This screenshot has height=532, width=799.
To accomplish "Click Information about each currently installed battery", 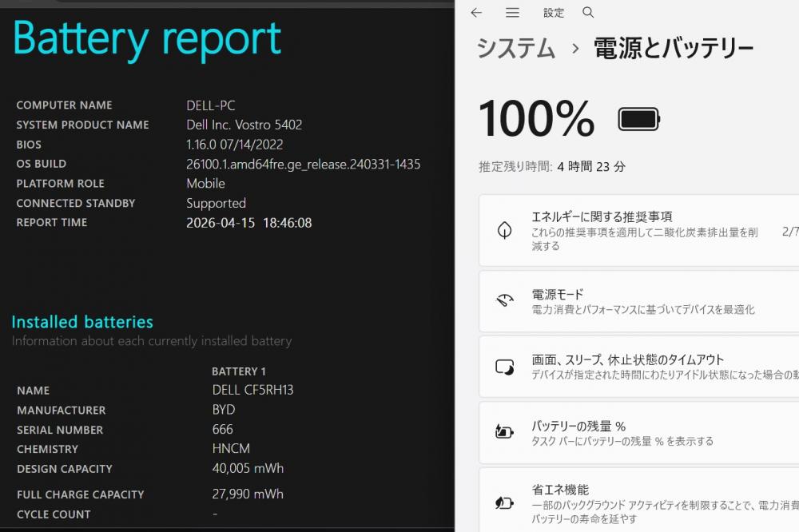I will [x=152, y=341].
